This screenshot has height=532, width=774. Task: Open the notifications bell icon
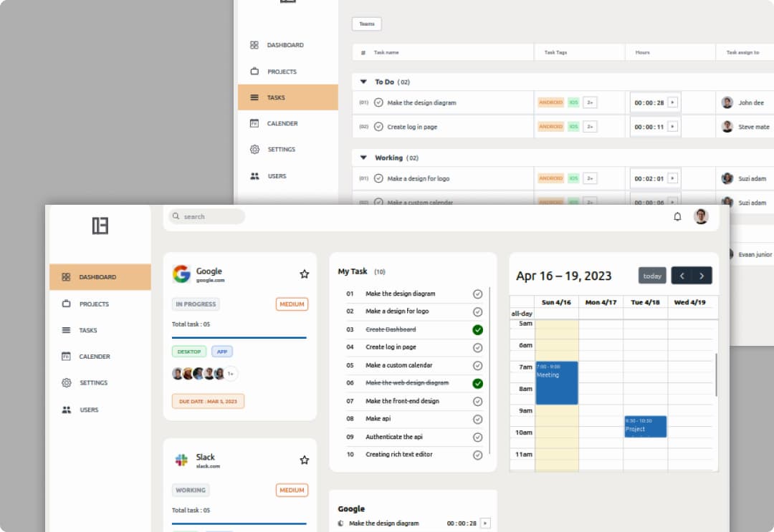677,216
